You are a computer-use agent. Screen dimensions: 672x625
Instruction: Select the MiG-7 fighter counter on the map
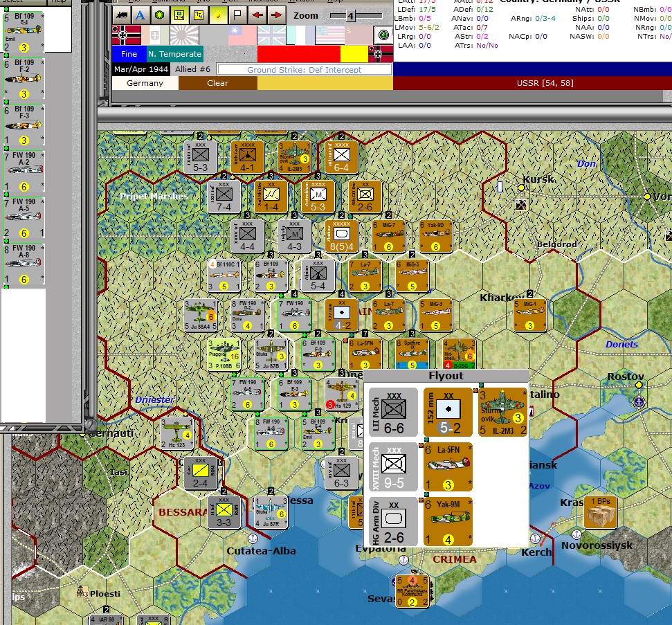388,237
